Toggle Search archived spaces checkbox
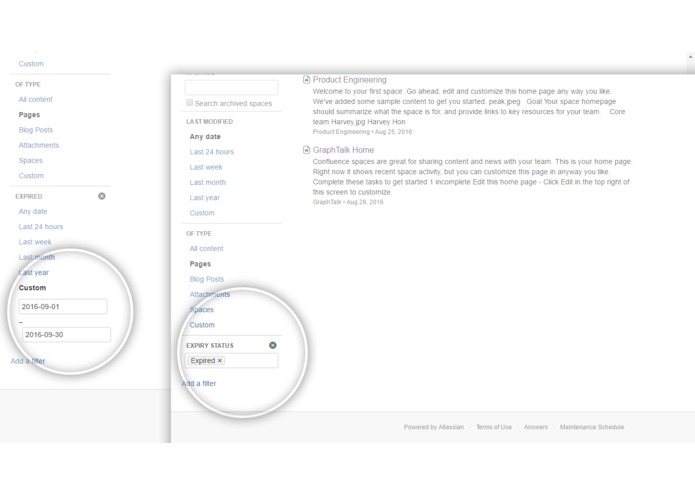This screenshot has height=494, width=695. tap(190, 103)
